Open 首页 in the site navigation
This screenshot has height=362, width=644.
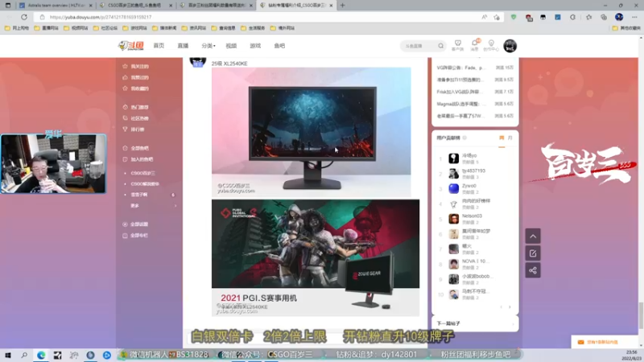tap(159, 46)
